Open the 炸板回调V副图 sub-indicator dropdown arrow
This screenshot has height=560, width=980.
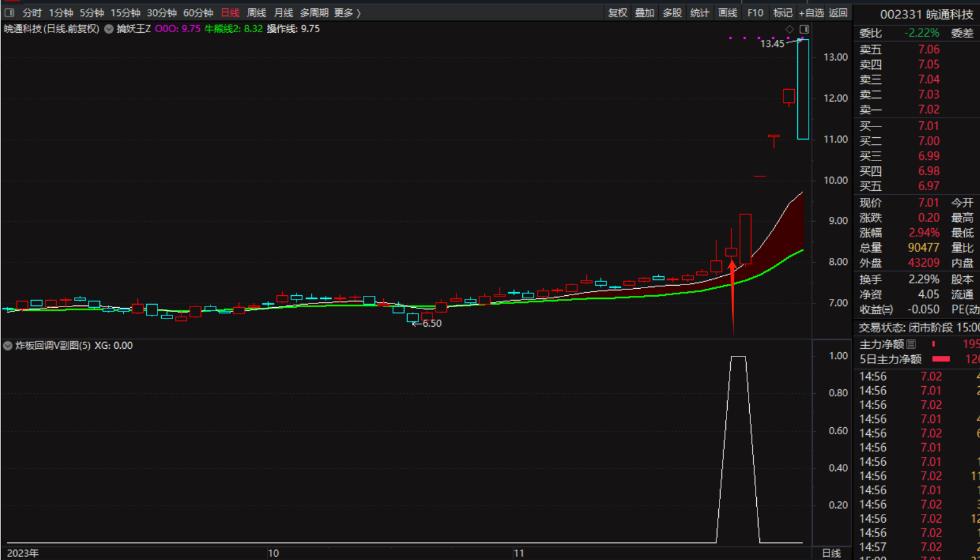[8, 346]
